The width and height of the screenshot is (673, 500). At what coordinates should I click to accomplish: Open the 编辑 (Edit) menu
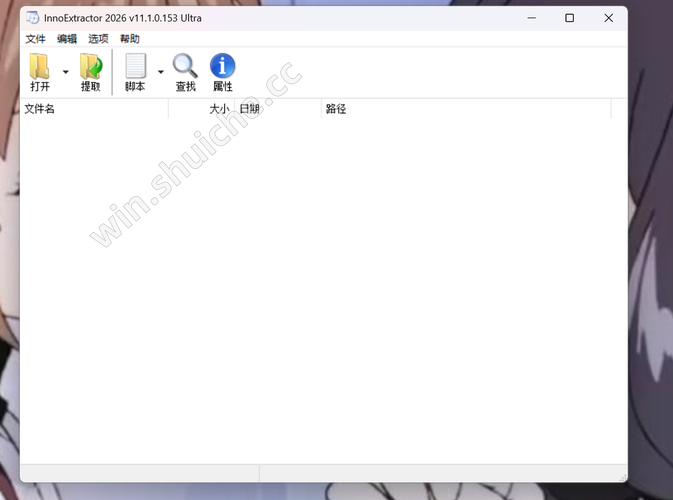[67, 39]
